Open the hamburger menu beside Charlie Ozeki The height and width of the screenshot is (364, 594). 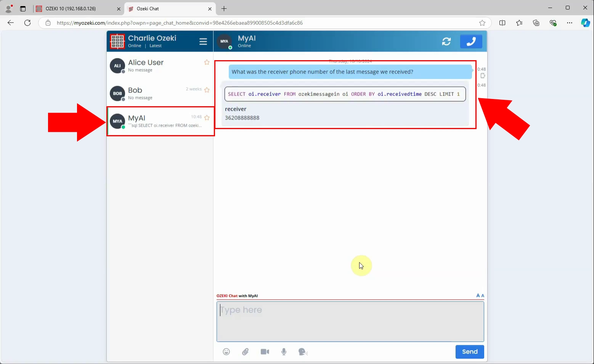coord(203,42)
